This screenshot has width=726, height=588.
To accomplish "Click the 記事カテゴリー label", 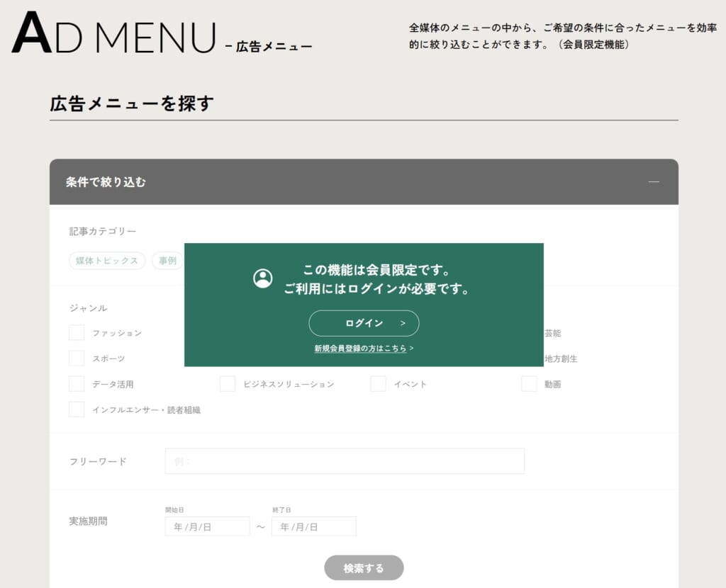I will coord(103,232).
